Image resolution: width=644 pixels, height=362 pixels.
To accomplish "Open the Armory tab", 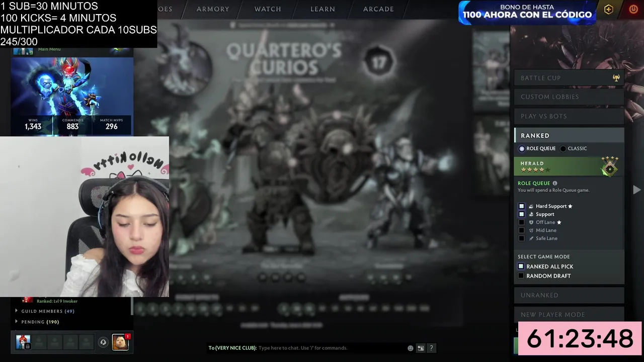I will coord(212,9).
